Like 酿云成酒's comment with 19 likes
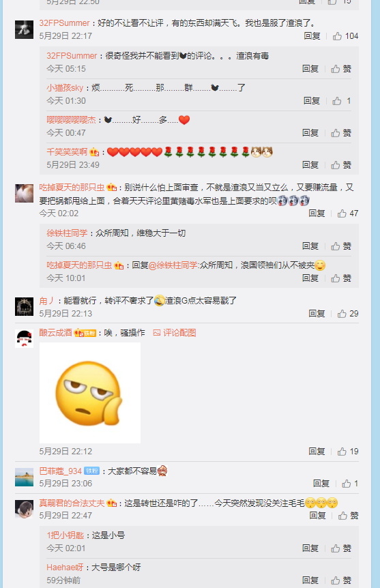The width and height of the screenshot is (380, 588). pos(347,451)
